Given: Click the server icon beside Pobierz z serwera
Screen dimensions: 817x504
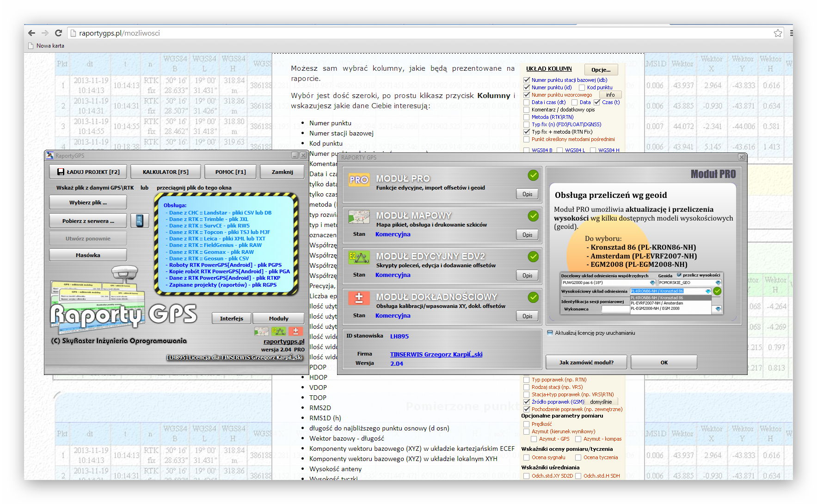Looking at the screenshot, I should point(139,221).
